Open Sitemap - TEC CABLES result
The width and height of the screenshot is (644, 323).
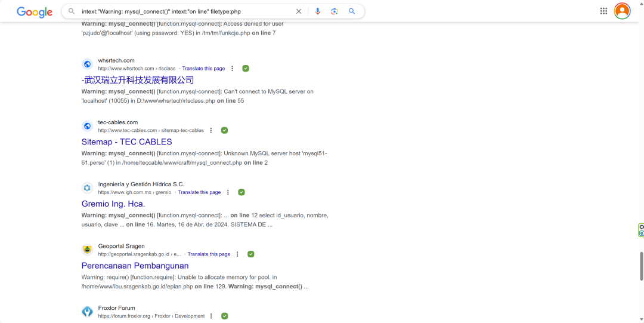click(126, 142)
